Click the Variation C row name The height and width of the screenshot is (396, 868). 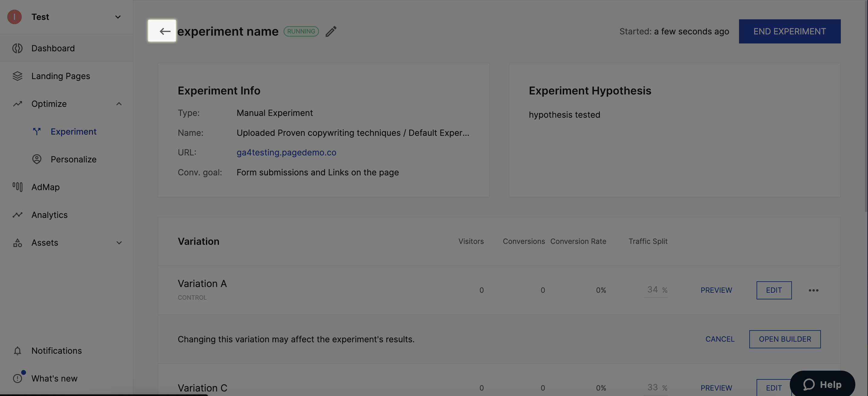[x=202, y=388]
